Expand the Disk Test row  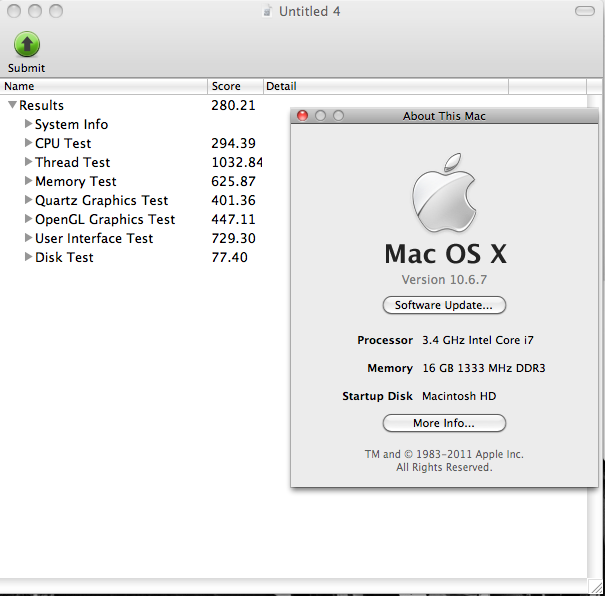[x=28, y=257]
